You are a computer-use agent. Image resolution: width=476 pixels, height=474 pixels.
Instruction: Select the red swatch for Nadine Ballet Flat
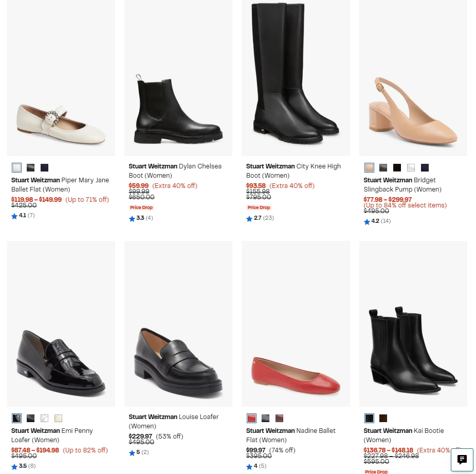coord(251,419)
